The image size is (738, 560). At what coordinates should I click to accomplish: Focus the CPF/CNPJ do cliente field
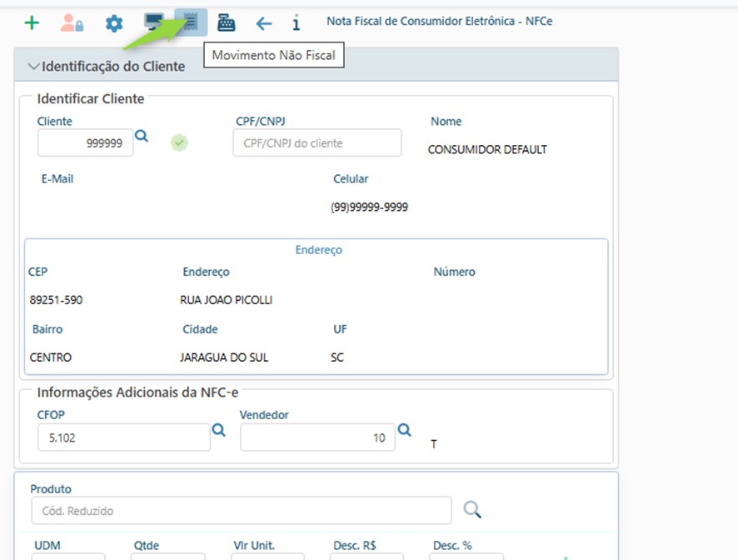[x=317, y=143]
